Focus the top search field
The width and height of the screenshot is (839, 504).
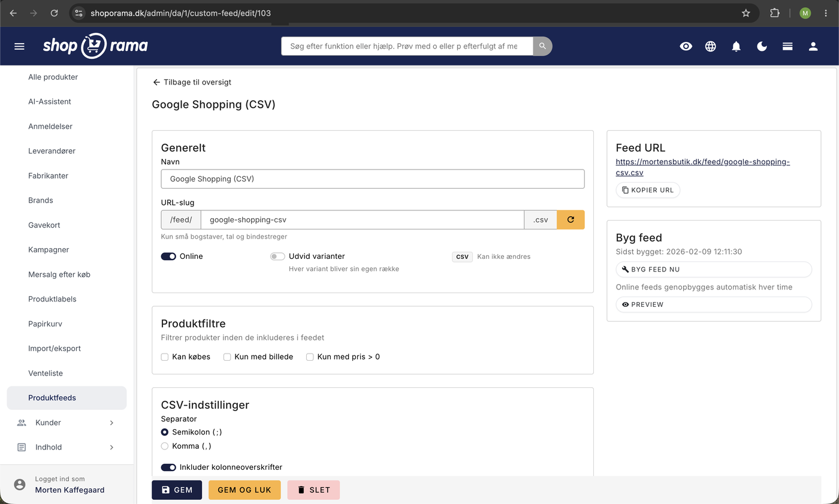pyautogui.click(x=407, y=46)
